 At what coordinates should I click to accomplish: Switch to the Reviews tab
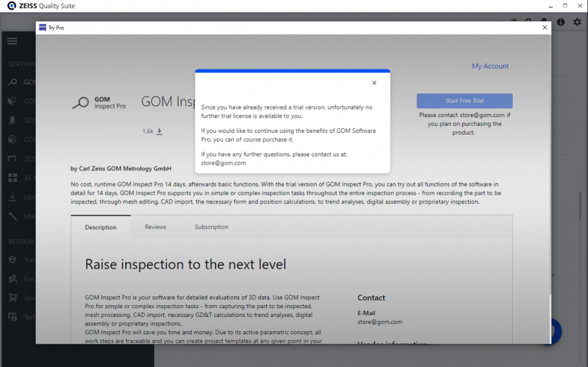(155, 227)
